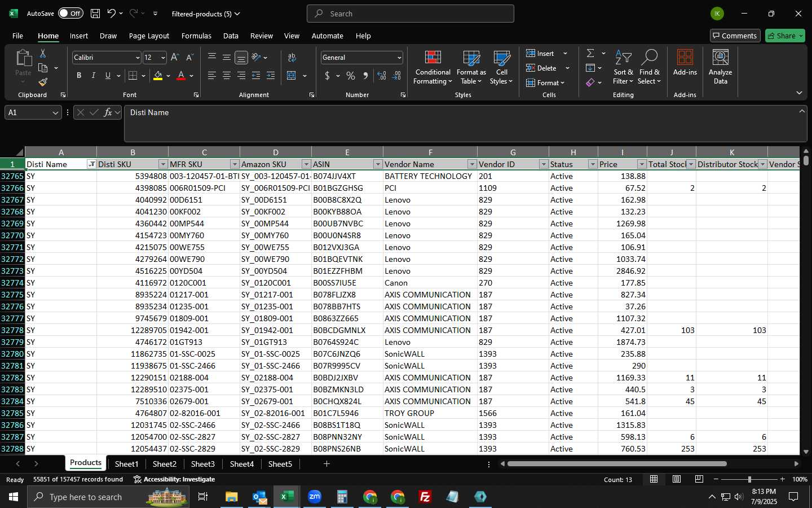Click the Share button
Viewport: 812px width, 508px height.
pyautogui.click(x=785, y=36)
